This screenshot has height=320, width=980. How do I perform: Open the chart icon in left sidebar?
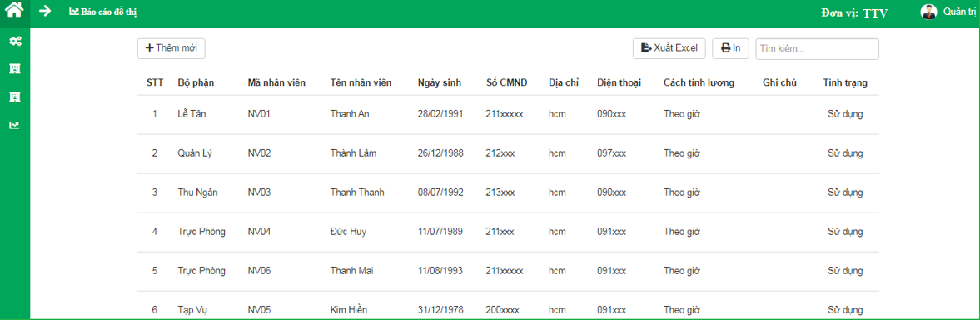click(x=14, y=125)
